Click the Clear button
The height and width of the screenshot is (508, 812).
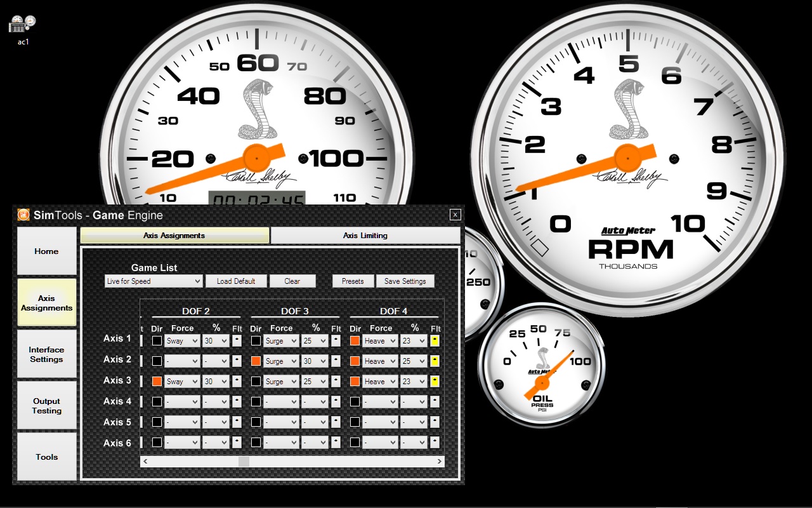tap(292, 281)
